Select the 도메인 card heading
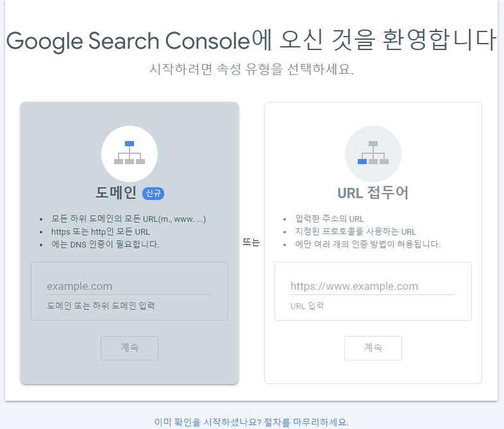This screenshot has height=429, width=504. click(116, 193)
